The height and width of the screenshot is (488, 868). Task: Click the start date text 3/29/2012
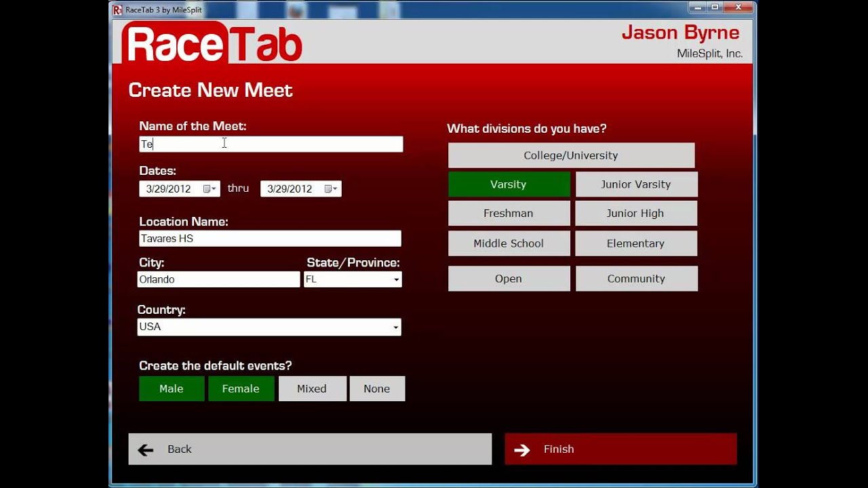[169, 189]
